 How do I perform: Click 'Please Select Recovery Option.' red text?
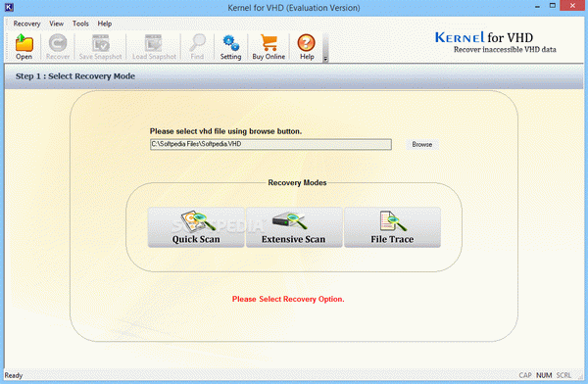(288, 299)
